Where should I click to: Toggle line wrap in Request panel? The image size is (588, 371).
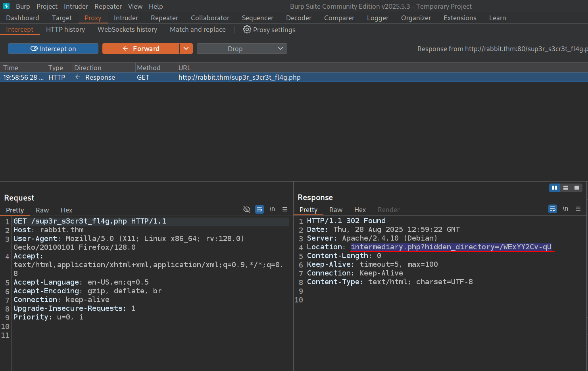click(259, 209)
